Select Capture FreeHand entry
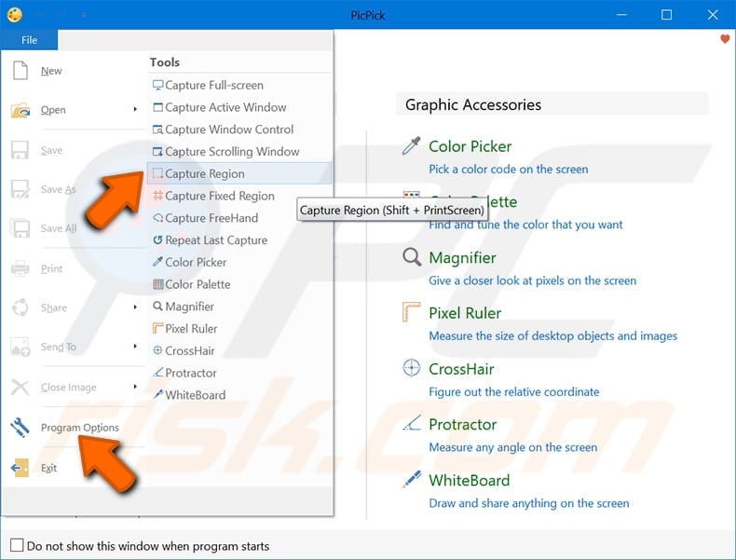Image resolution: width=736 pixels, height=560 pixels. click(x=239, y=218)
